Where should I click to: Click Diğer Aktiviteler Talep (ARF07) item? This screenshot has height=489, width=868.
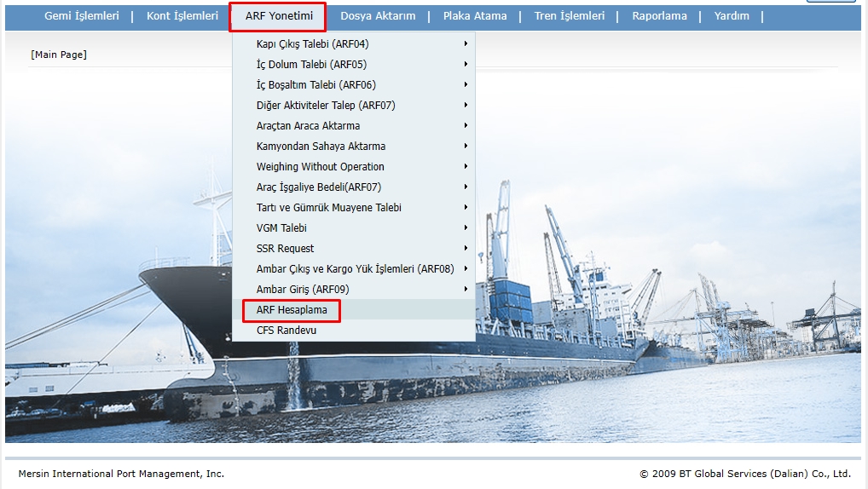point(326,106)
